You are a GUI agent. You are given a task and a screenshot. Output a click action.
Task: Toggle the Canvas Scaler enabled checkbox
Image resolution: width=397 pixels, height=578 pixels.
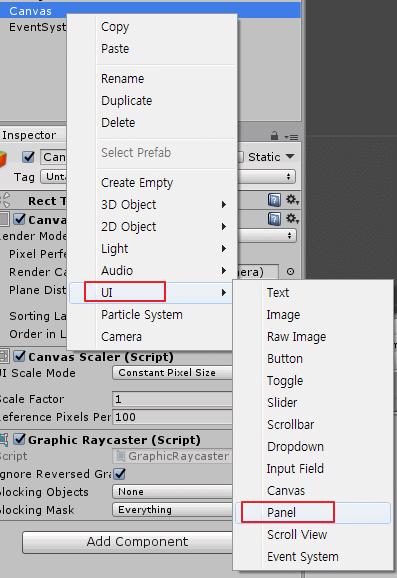coord(19,356)
